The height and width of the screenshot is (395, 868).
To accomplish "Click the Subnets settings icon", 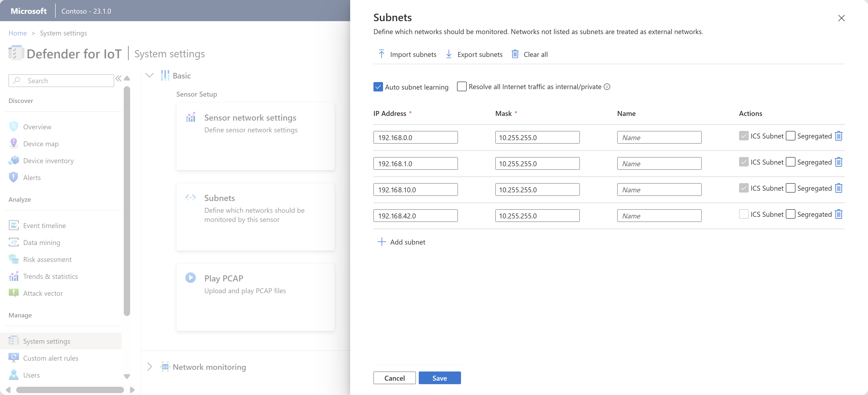I will pos(190,197).
